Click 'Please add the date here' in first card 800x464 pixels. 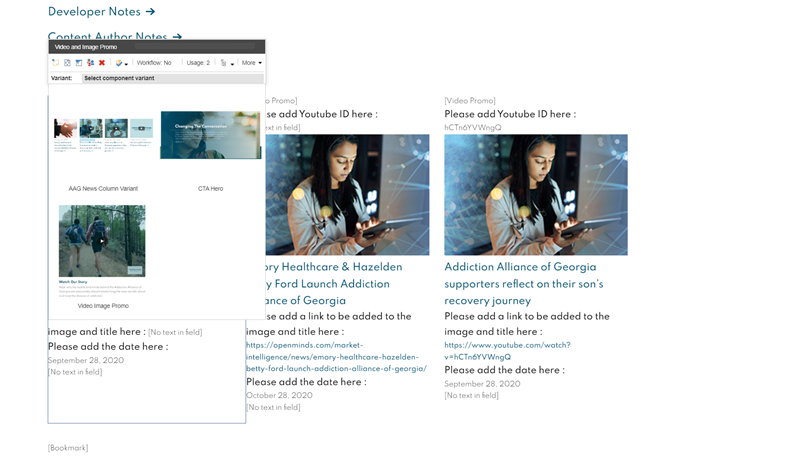coord(108,346)
